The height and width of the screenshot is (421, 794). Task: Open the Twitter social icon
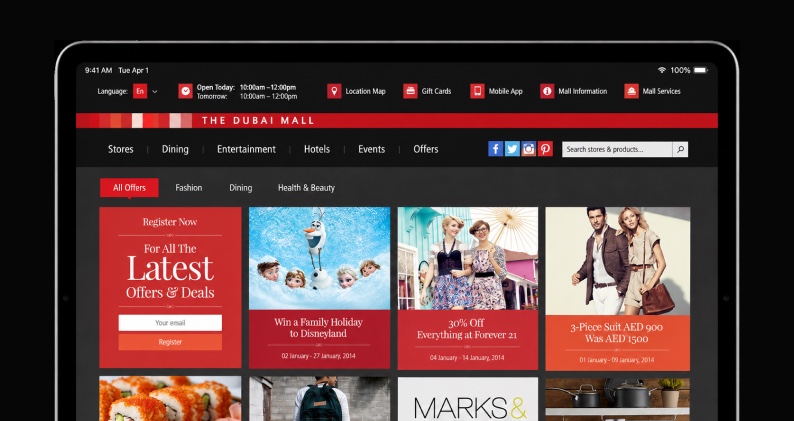click(512, 149)
